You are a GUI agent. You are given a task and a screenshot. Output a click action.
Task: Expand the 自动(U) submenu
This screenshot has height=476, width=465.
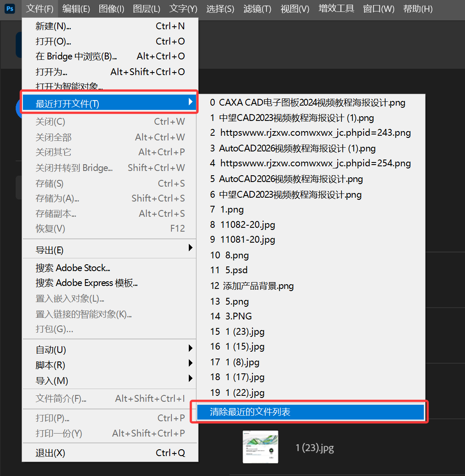(x=110, y=350)
